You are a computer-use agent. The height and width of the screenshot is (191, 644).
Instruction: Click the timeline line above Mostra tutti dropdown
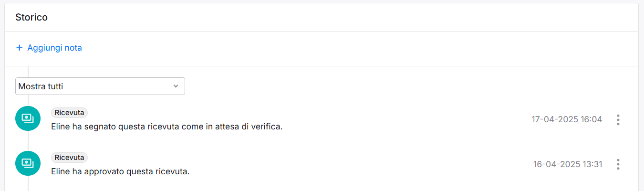point(28,72)
